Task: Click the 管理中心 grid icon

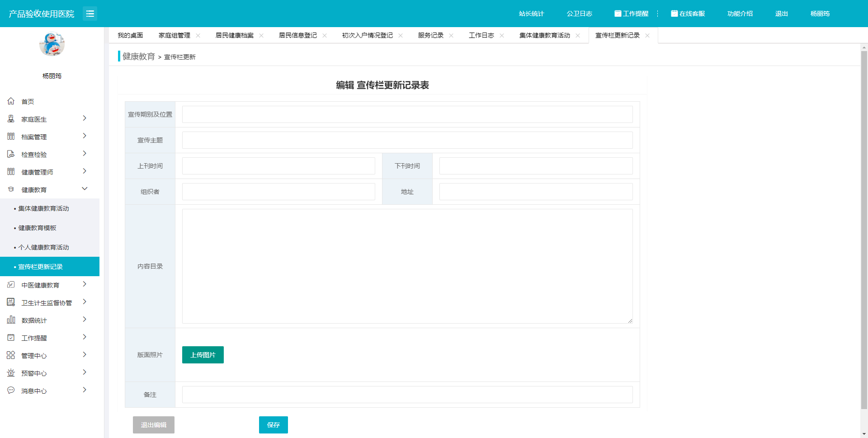Action: 11,355
